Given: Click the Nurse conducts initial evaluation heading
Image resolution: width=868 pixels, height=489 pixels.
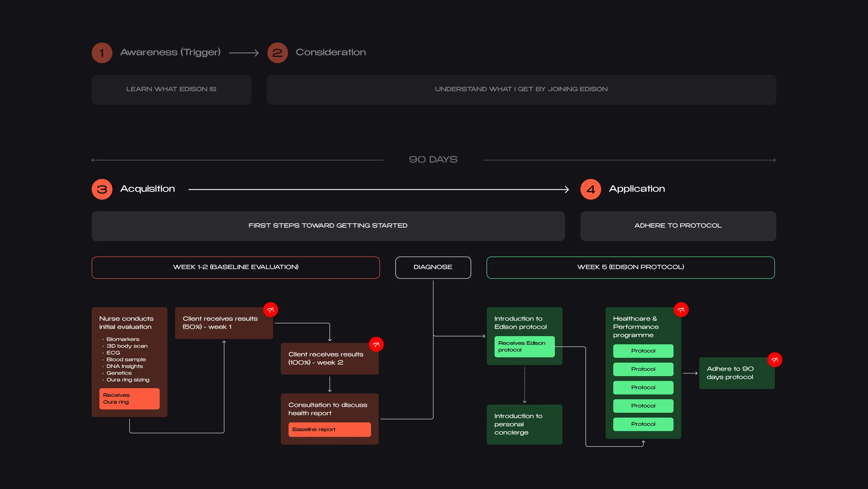Looking at the screenshot, I should click(x=126, y=323).
